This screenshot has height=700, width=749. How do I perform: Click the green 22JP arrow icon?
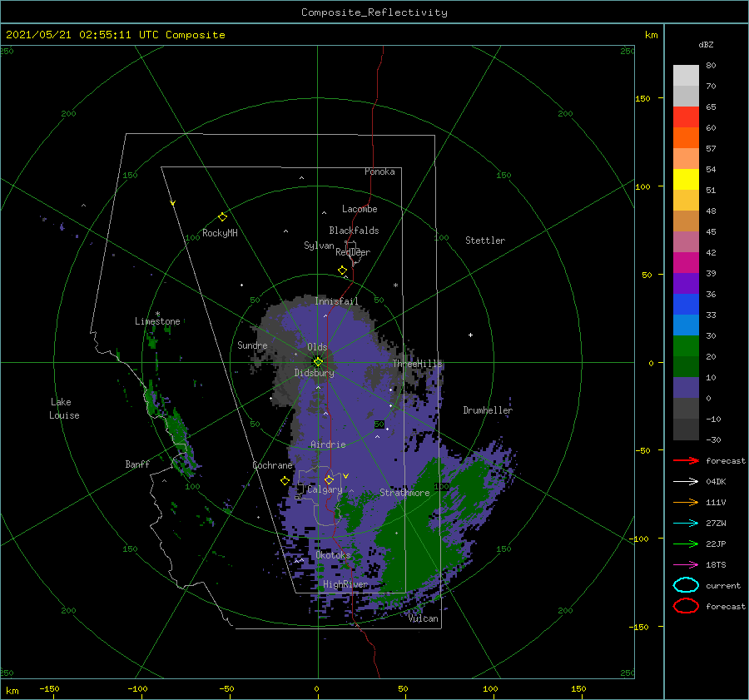(x=686, y=544)
